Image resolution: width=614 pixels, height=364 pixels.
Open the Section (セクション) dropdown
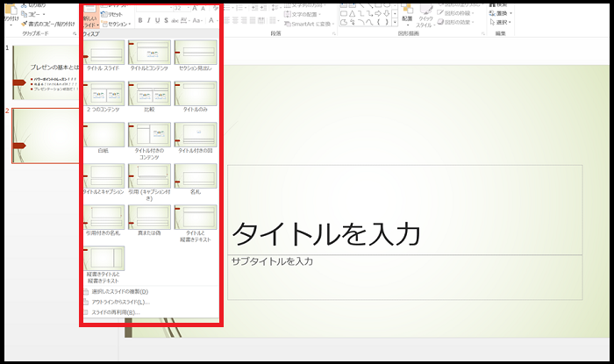pyautogui.click(x=116, y=24)
